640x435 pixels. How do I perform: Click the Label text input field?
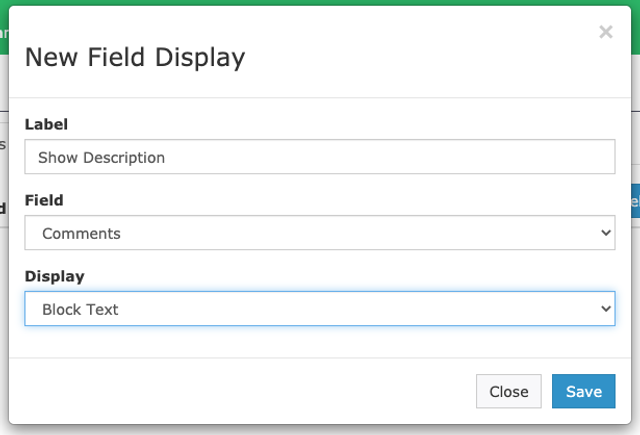pyautogui.click(x=320, y=157)
